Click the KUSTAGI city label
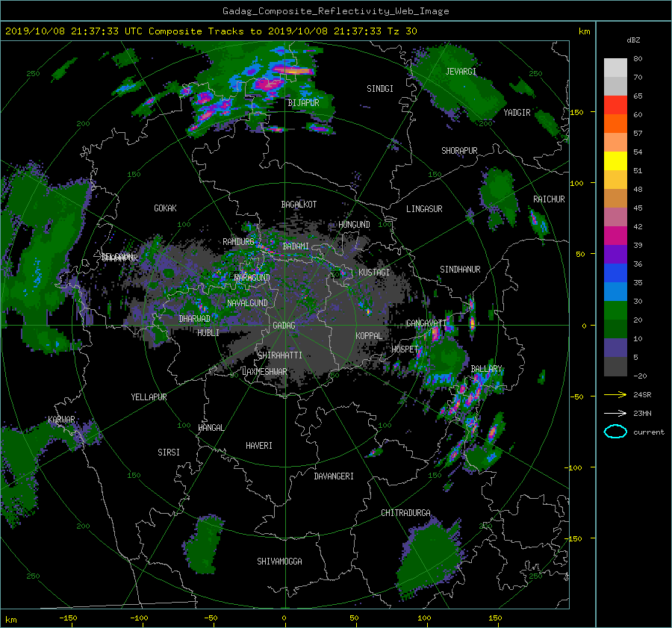 (x=374, y=273)
